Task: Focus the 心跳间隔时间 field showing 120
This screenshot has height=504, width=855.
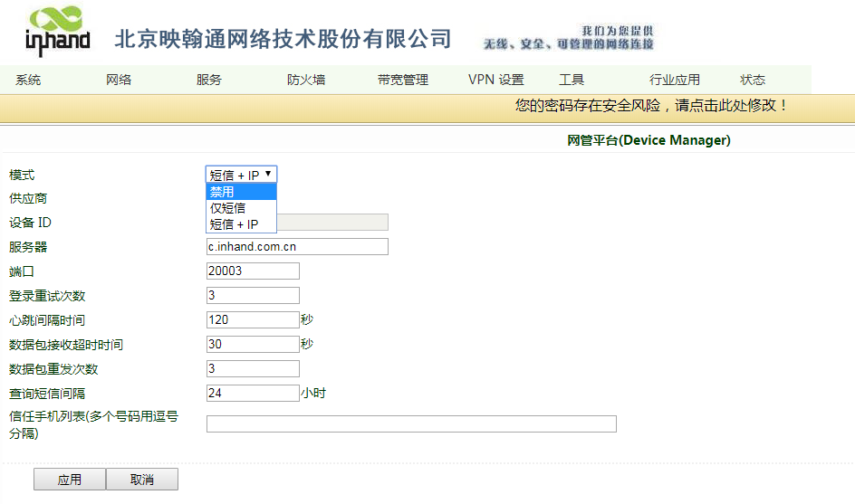Action: (253, 319)
